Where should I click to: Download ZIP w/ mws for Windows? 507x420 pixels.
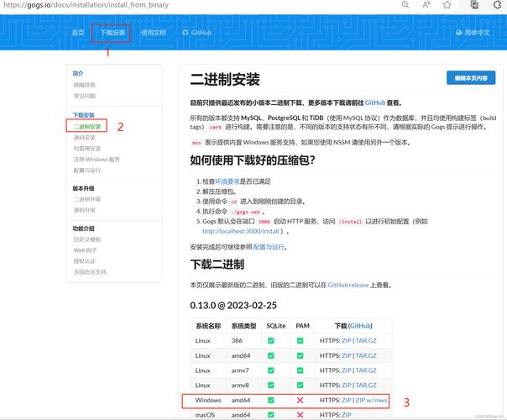click(371, 401)
